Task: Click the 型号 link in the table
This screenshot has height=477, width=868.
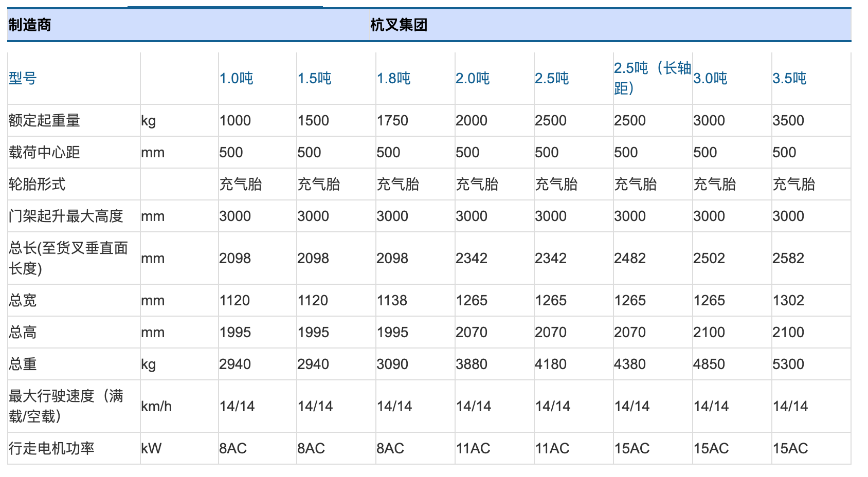Action: point(23,79)
